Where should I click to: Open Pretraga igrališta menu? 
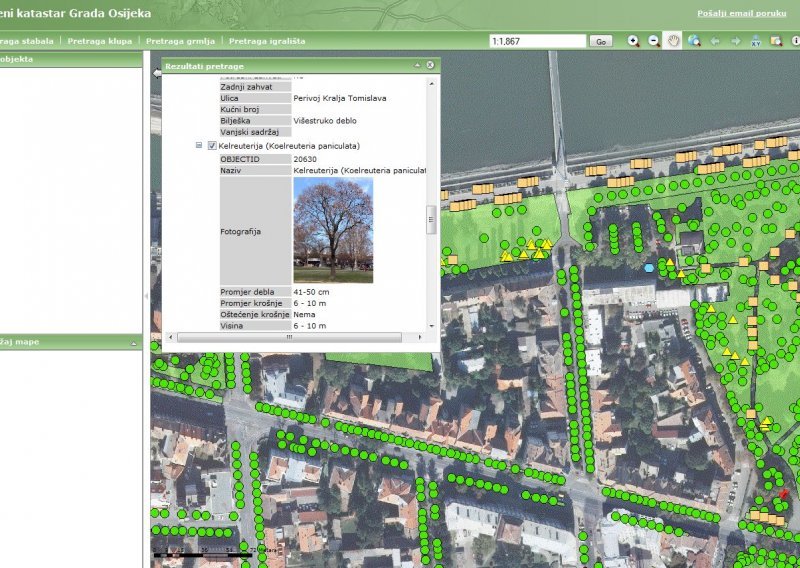(x=267, y=41)
